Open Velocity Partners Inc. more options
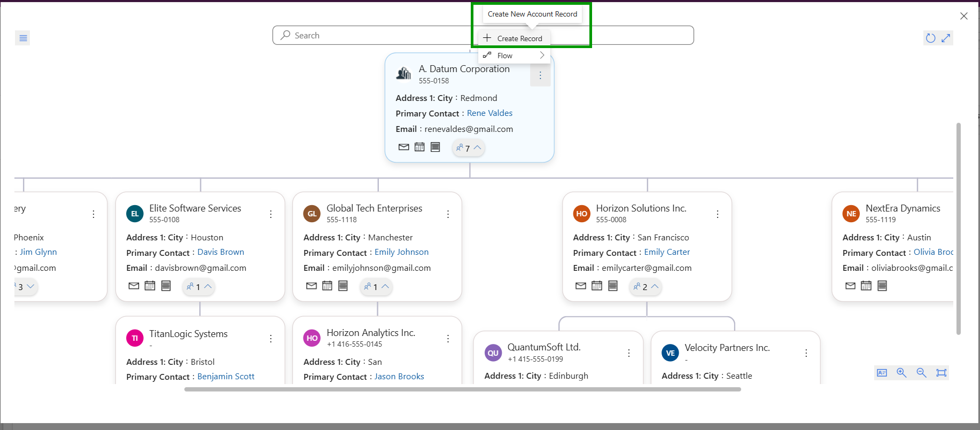The image size is (980, 430). (806, 353)
